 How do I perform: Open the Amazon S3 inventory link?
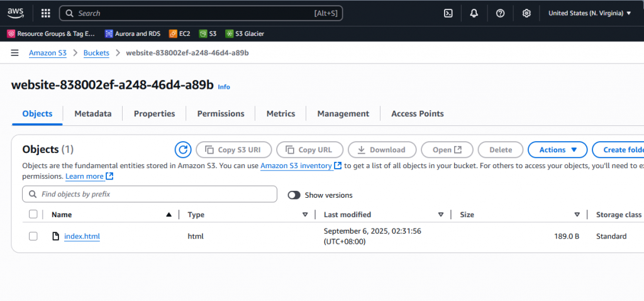pos(301,166)
